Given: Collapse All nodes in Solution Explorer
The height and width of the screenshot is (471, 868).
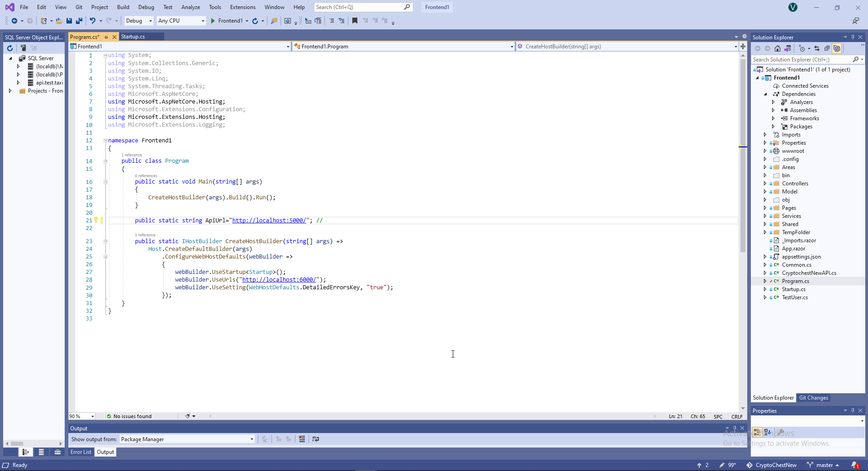Looking at the screenshot, I should pos(827,48).
